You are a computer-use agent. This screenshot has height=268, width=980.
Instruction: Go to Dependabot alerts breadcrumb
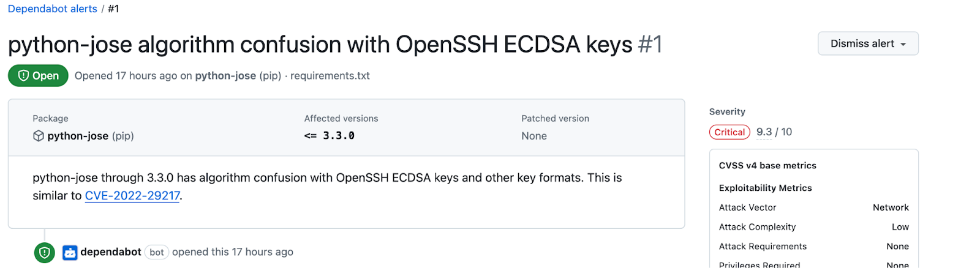52,9
